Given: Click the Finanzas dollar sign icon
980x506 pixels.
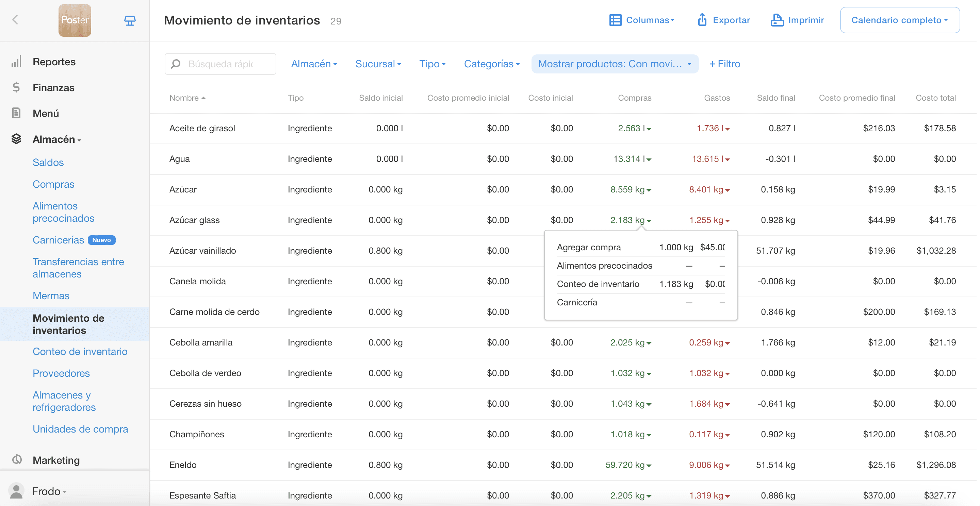Looking at the screenshot, I should (x=16, y=87).
